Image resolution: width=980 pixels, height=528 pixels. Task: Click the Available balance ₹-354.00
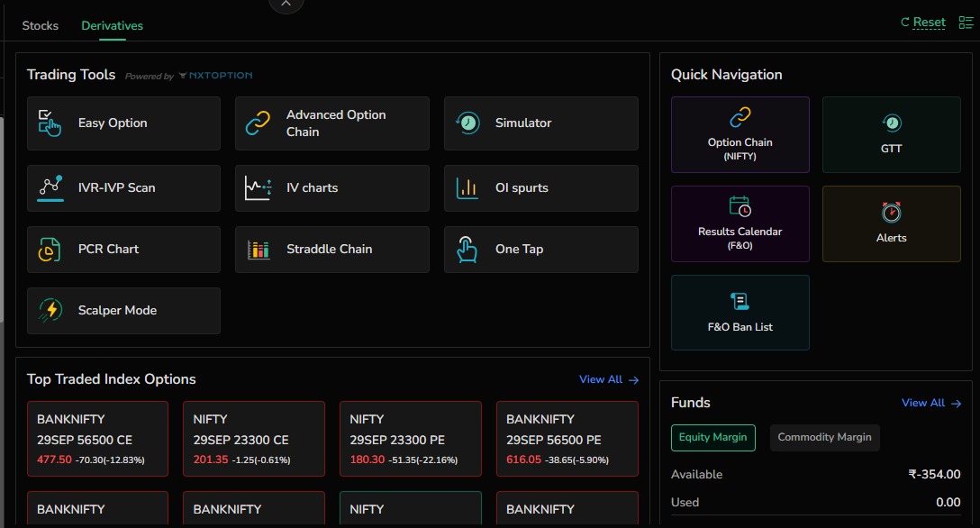[x=934, y=474]
